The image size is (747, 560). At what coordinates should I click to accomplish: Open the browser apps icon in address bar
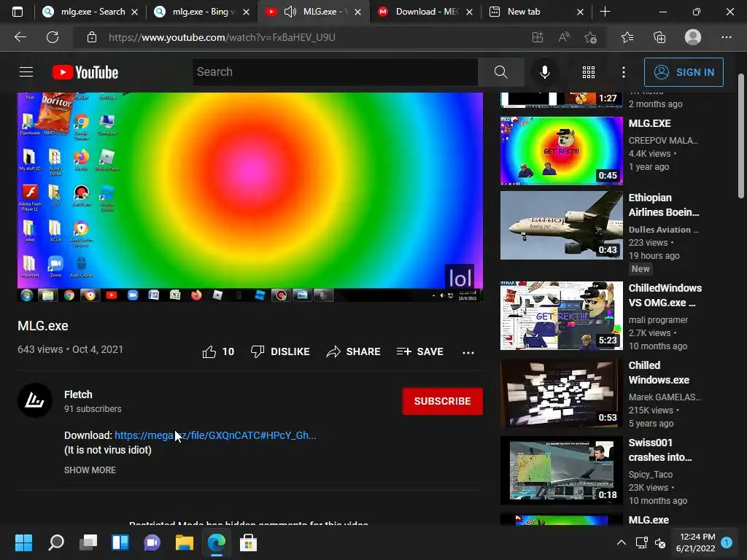pos(538,37)
